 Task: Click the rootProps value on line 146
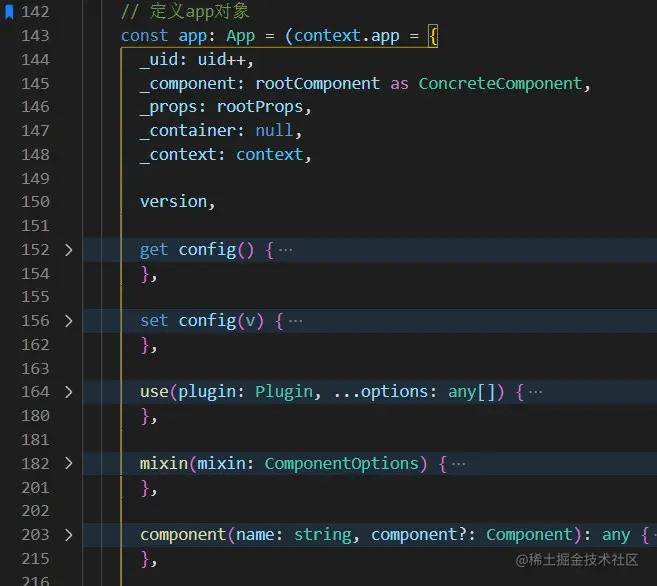click(x=260, y=107)
